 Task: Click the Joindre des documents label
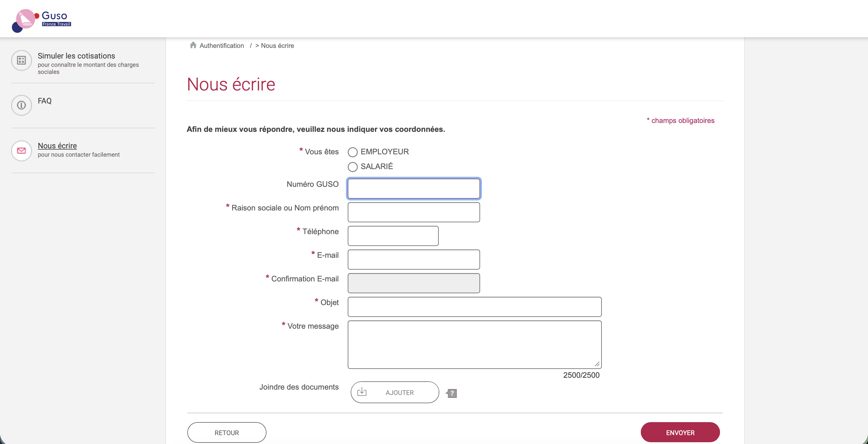coord(299,387)
